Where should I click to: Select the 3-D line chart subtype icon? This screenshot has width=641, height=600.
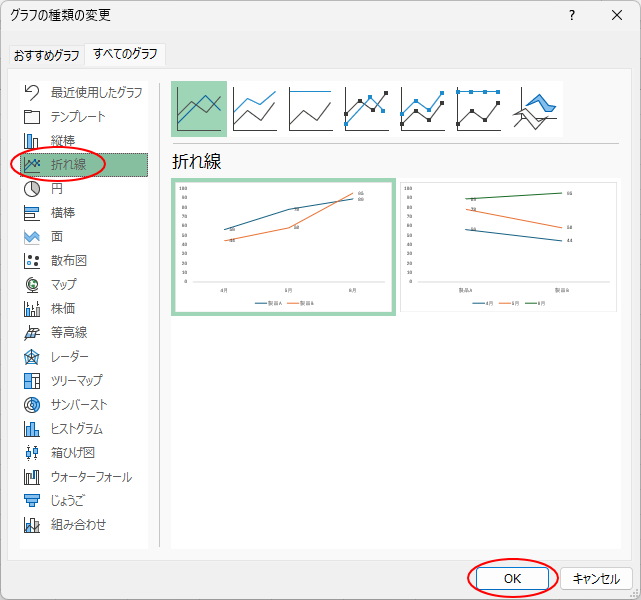535,109
